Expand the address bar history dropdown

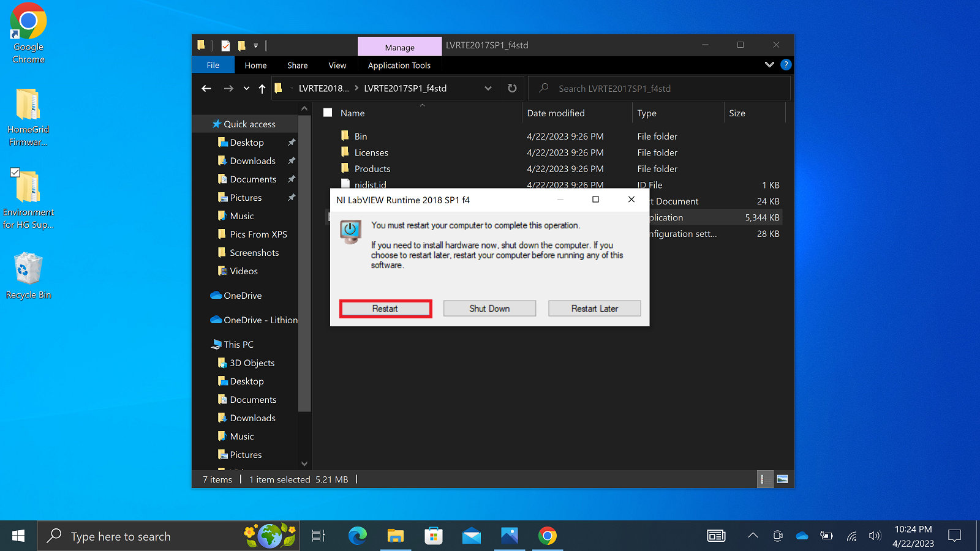pos(488,88)
